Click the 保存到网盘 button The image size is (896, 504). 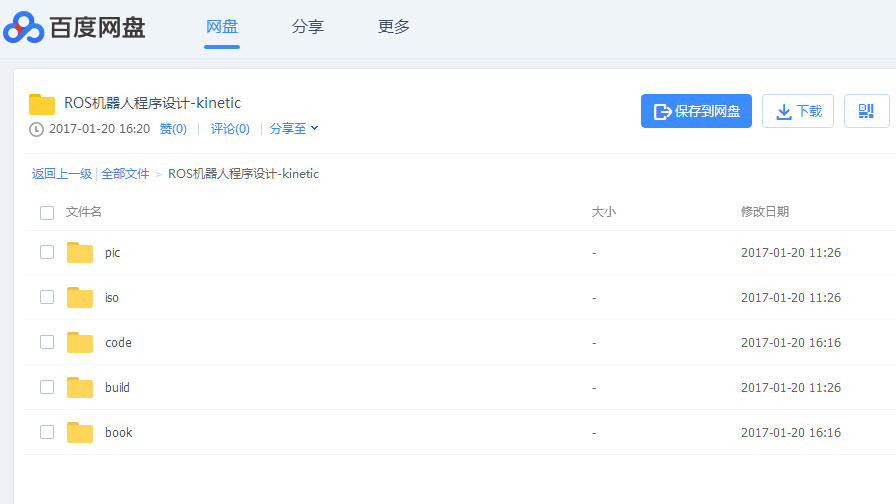(x=696, y=111)
